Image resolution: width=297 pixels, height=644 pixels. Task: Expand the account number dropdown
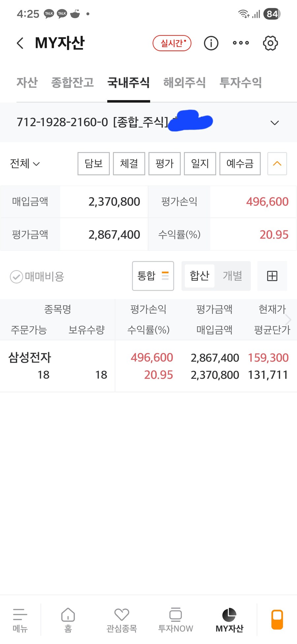click(x=275, y=123)
